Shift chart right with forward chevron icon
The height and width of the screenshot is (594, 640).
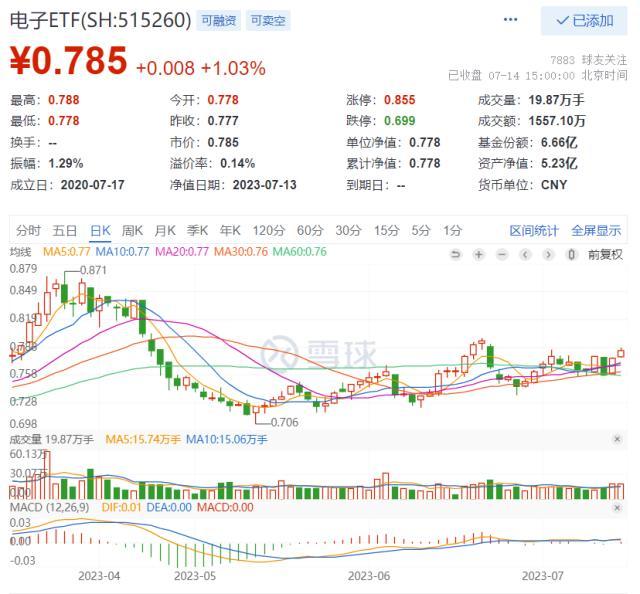coord(548,255)
